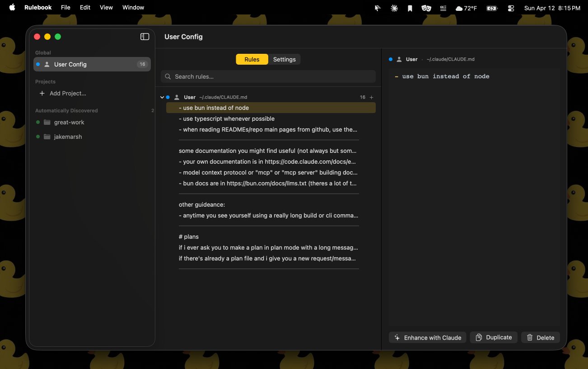Delete the selected rule
Image resolution: width=588 pixels, height=369 pixels.
pos(541,337)
